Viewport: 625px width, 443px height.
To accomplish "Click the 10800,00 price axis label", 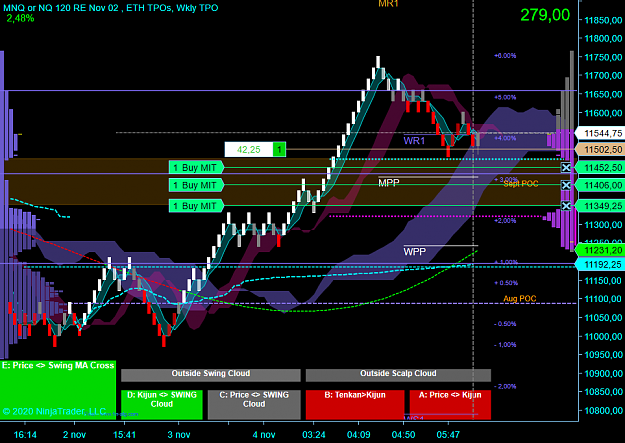I will point(603,411).
